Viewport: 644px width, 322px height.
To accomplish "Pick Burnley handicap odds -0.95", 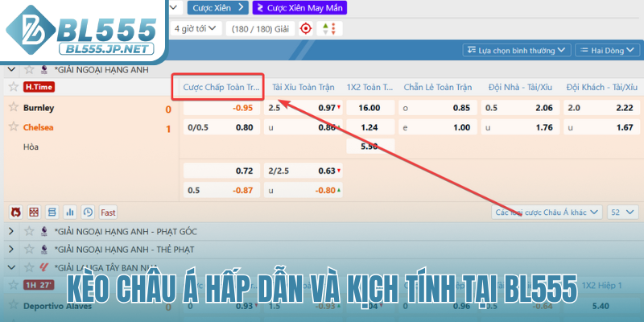I will pos(222,108).
